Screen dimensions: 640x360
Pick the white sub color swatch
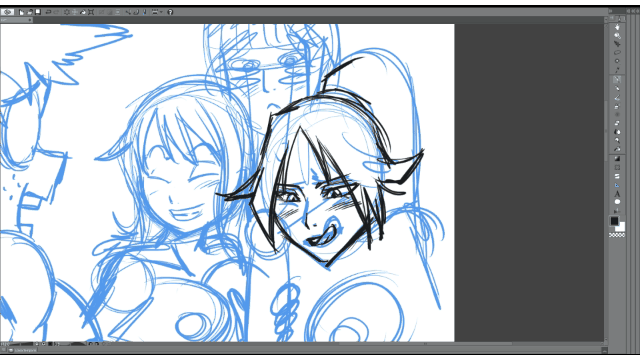tap(620, 227)
